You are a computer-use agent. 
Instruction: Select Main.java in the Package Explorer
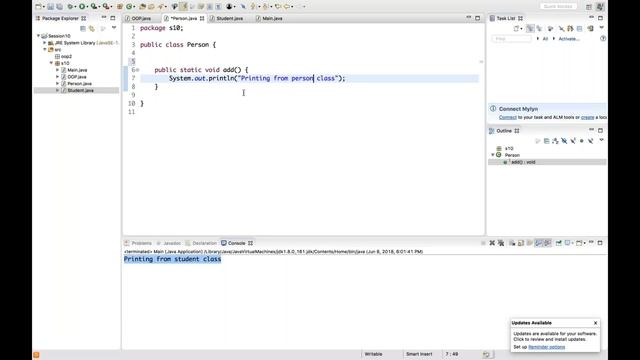77,70
